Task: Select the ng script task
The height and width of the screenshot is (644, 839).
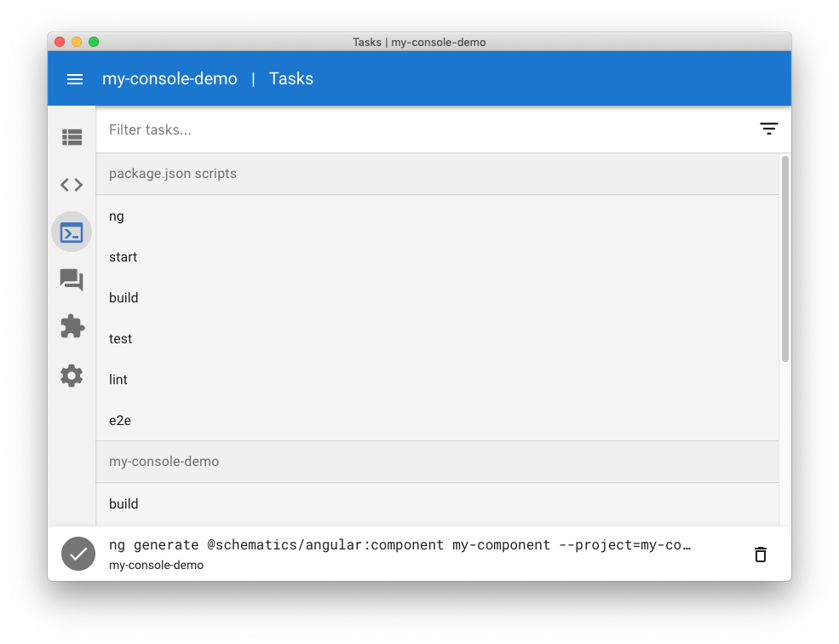Action: point(437,216)
